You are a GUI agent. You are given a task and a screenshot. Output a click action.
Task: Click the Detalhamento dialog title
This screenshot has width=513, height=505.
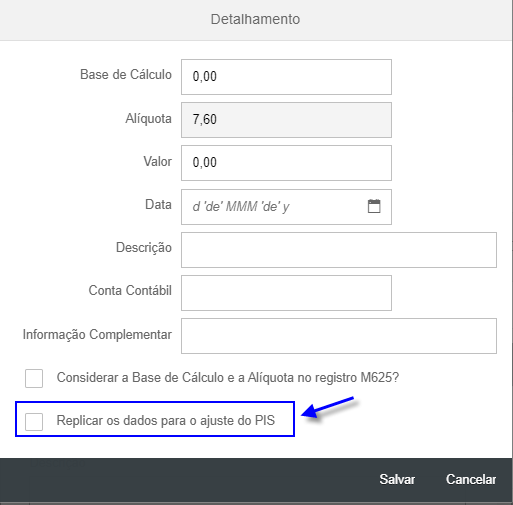click(x=255, y=19)
